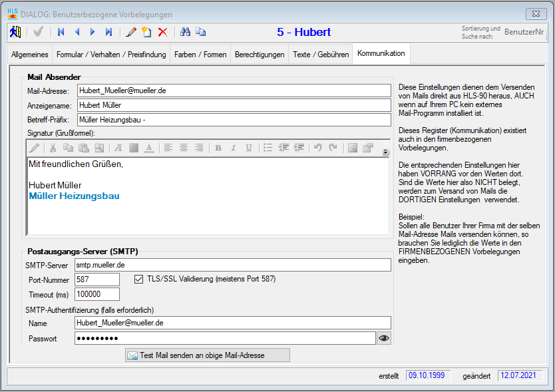Click into the SMTP-Server field
The image size is (555, 392).
[x=232, y=265]
